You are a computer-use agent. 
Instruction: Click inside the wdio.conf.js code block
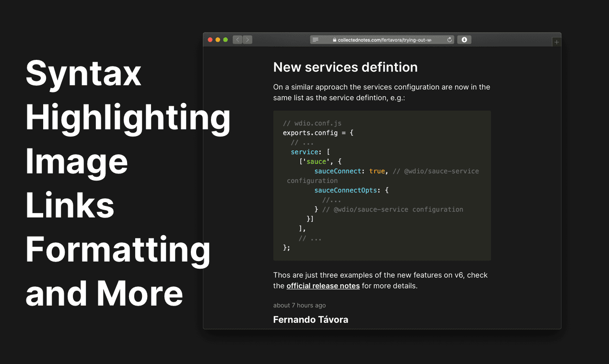tap(382, 186)
